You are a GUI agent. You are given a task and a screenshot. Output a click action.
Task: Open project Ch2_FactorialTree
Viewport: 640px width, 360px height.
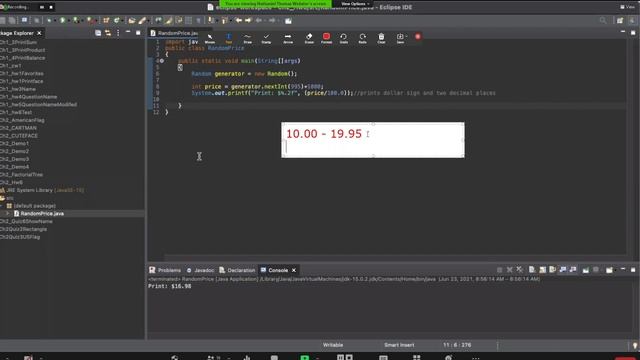point(21,175)
